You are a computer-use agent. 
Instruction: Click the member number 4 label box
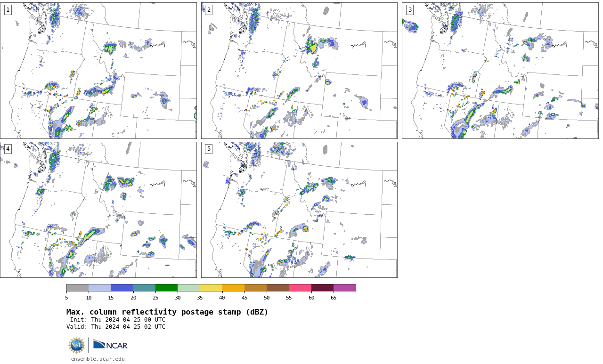pyautogui.click(x=8, y=149)
